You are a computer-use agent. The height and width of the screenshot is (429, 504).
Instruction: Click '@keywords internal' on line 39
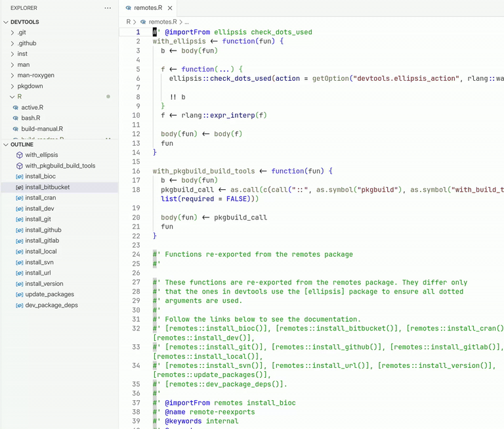pyautogui.click(x=201, y=421)
